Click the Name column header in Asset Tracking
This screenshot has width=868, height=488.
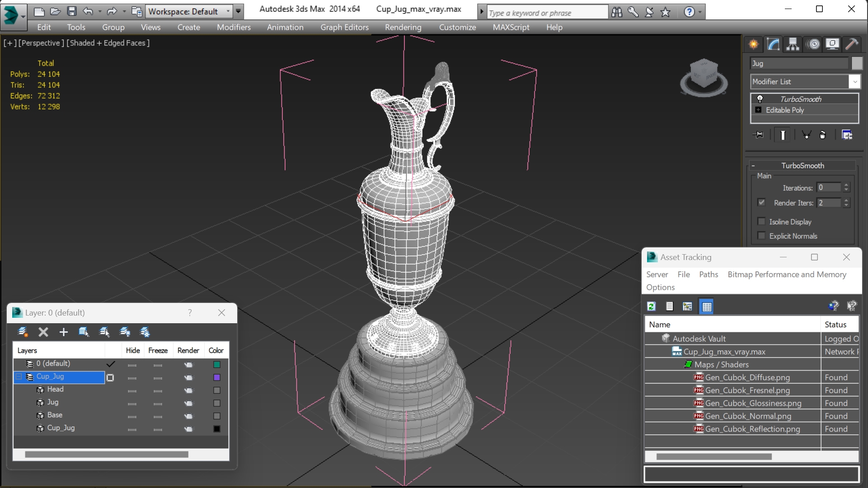click(x=732, y=324)
